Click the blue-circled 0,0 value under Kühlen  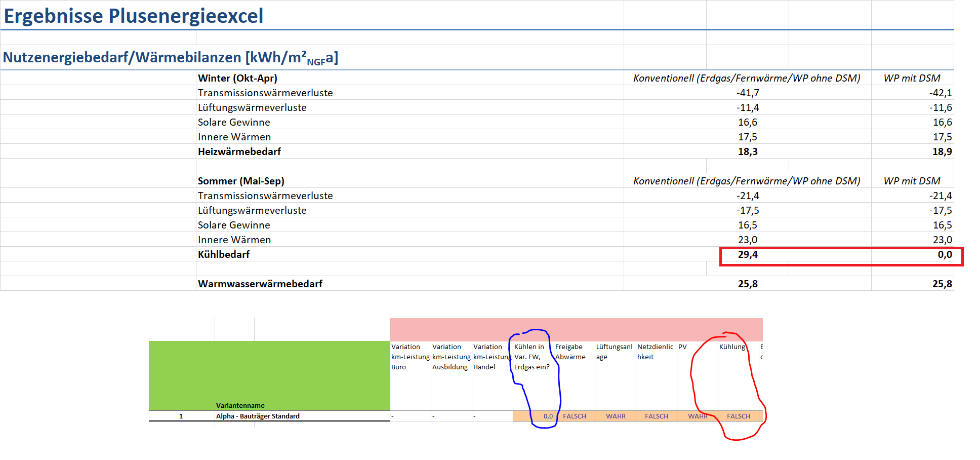(547, 416)
